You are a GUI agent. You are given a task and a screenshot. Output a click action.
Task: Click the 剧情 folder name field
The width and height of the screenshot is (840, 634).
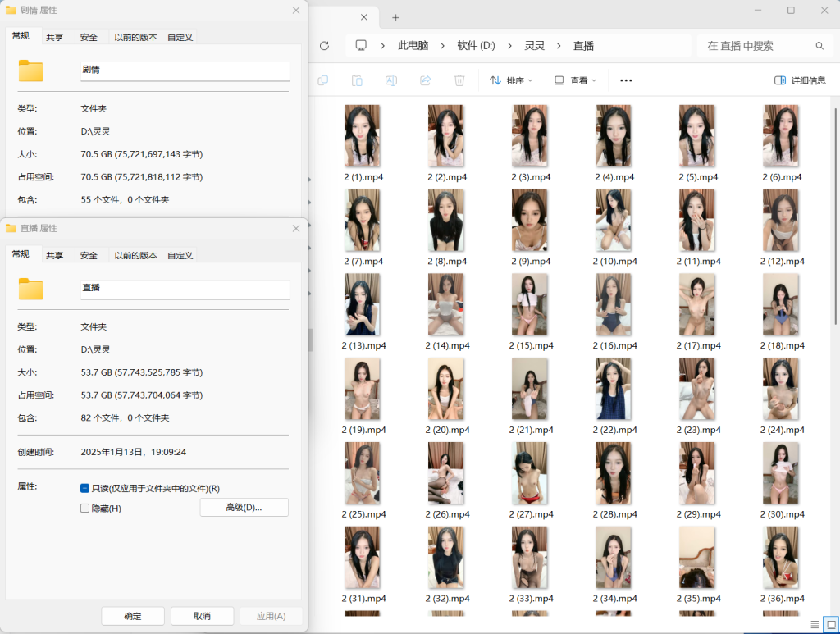tap(185, 71)
